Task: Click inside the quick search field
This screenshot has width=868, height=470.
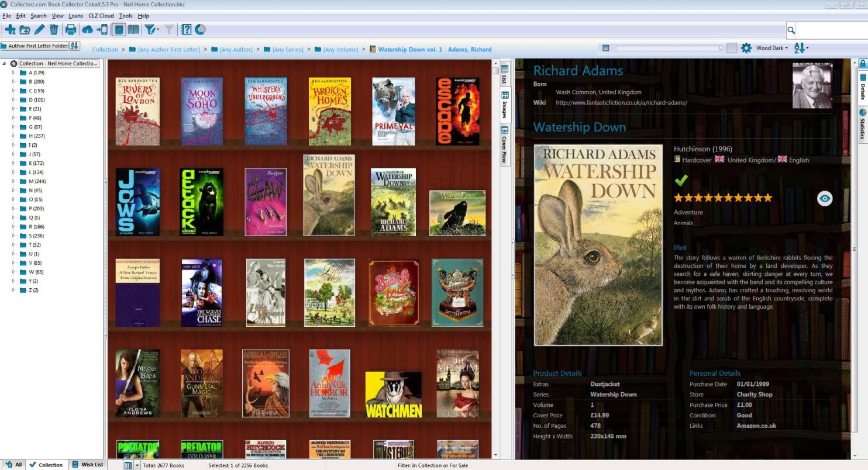Action: 832,30
